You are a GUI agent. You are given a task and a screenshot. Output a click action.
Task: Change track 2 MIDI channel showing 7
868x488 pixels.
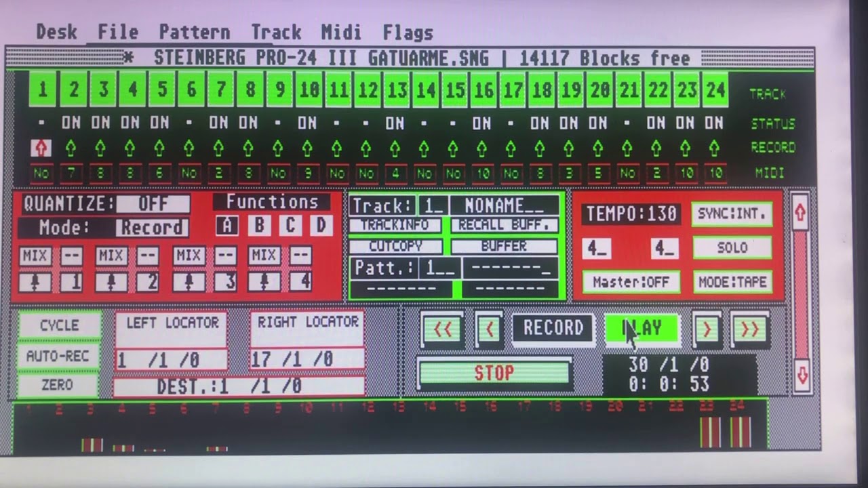coord(71,174)
